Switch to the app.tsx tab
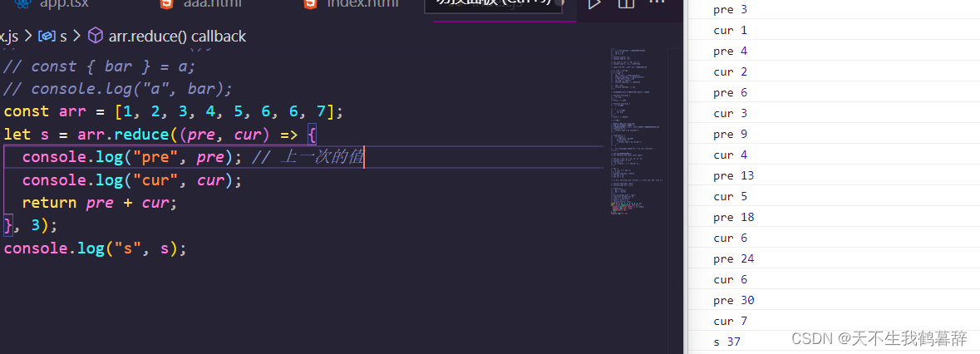Image resolution: width=980 pixels, height=354 pixels. (x=64, y=4)
